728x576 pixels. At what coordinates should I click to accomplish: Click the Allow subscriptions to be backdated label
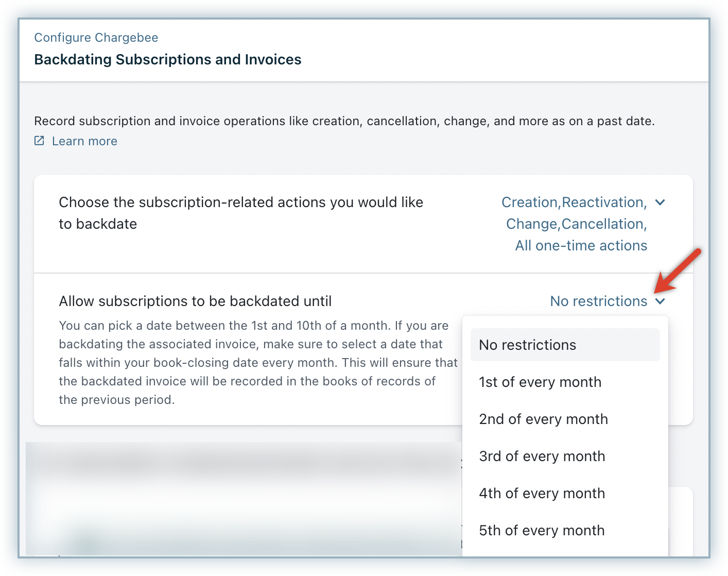tap(195, 301)
